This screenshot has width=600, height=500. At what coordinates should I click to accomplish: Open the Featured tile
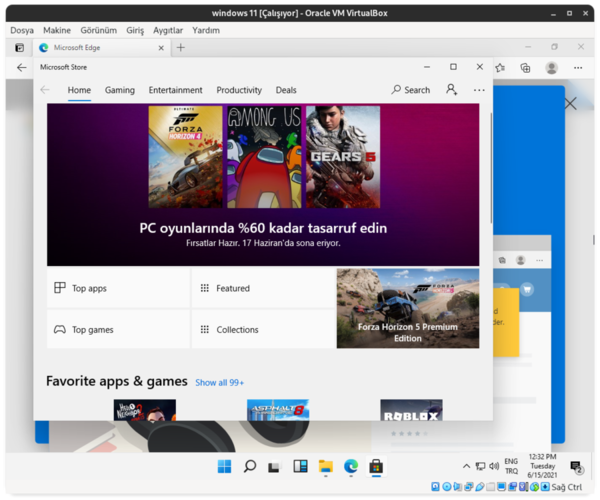click(x=263, y=288)
